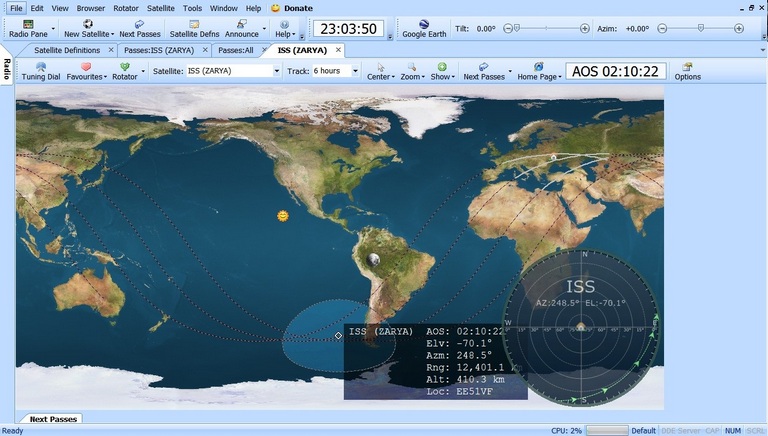This screenshot has width=768, height=436.
Task: Open Next Passes from main toolbar
Action: pyautogui.click(x=140, y=29)
